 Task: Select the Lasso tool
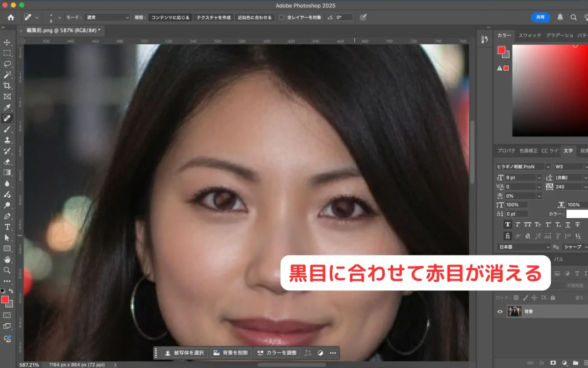7,64
